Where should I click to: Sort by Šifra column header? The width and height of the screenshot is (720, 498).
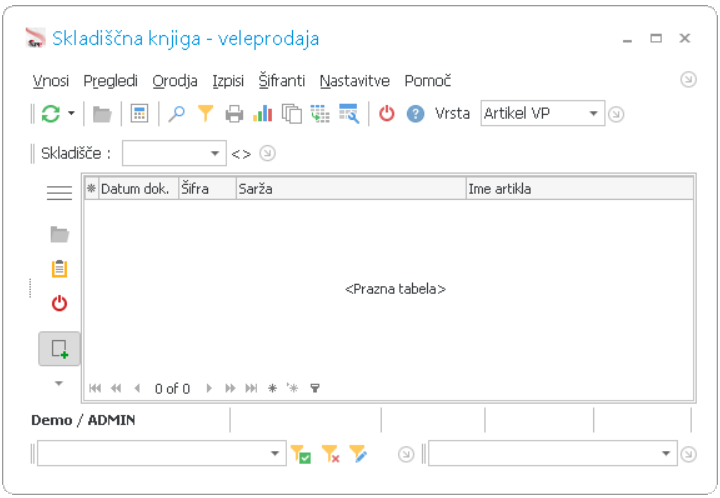pos(207,189)
